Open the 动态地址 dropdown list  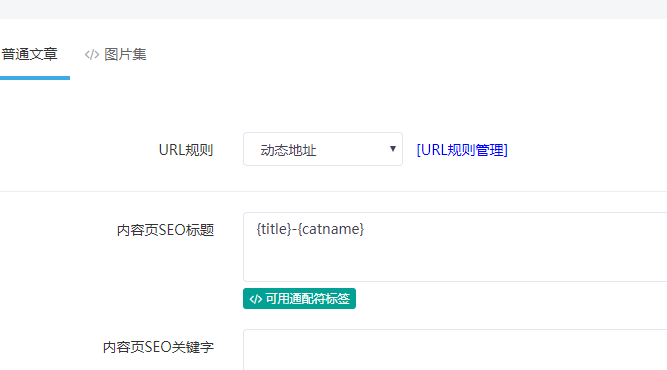[x=323, y=149]
